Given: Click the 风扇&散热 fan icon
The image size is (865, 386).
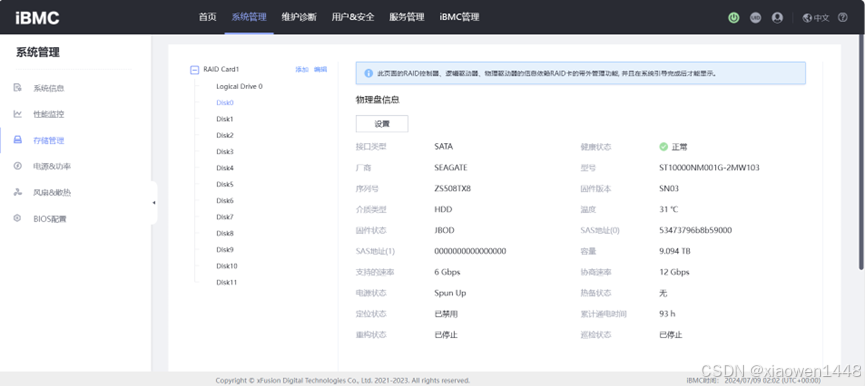Looking at the screenshot, I should tap(18, 192).
